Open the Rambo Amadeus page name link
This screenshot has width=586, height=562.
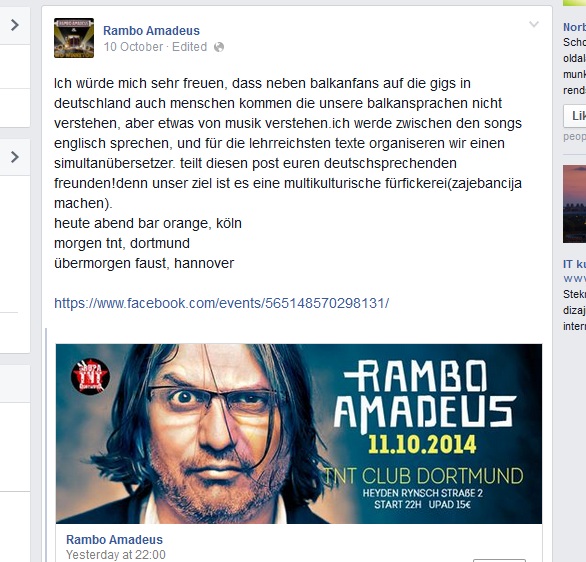(151, 31)
